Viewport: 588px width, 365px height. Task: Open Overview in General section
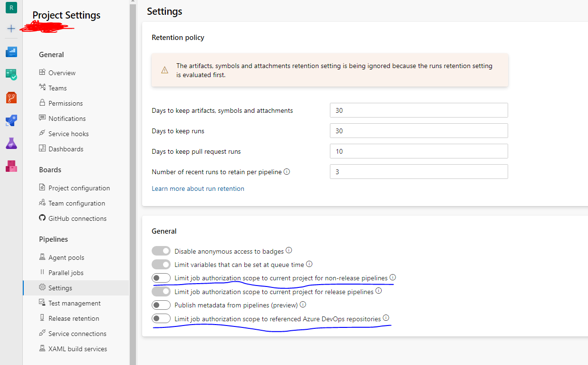[62, 73]
